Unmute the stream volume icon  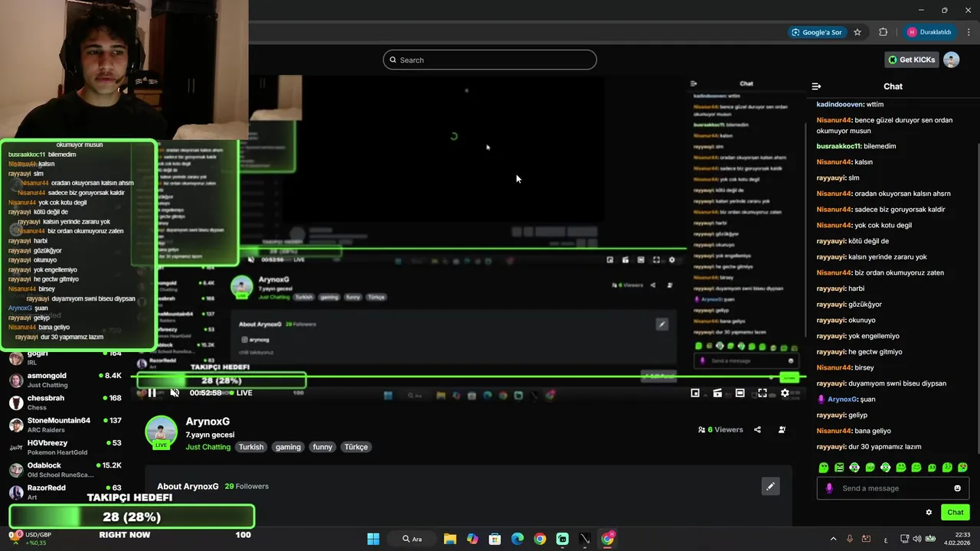175,393
